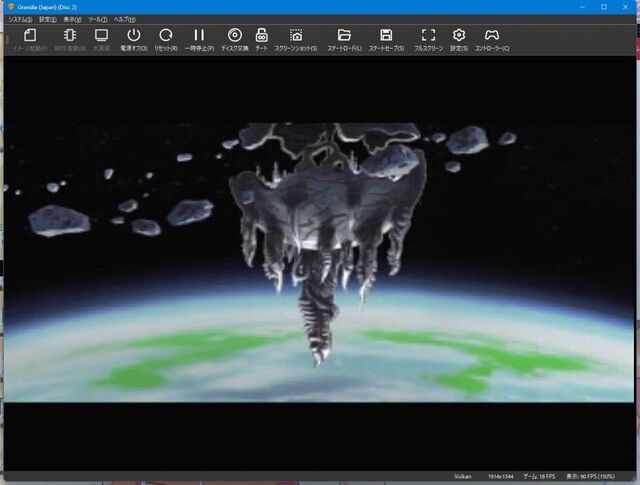640x485 pixels.
Task: Maximize the emulator window
Action: (x=604, y=7)
